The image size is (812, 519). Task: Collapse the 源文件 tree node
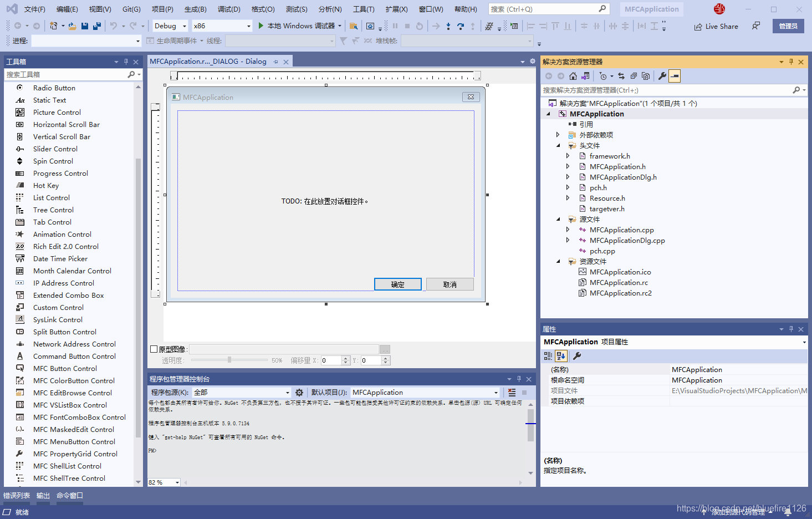(558, 219)
